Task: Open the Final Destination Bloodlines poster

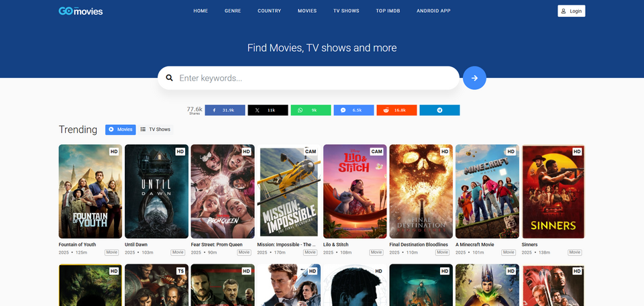Action: coord(421,191)
